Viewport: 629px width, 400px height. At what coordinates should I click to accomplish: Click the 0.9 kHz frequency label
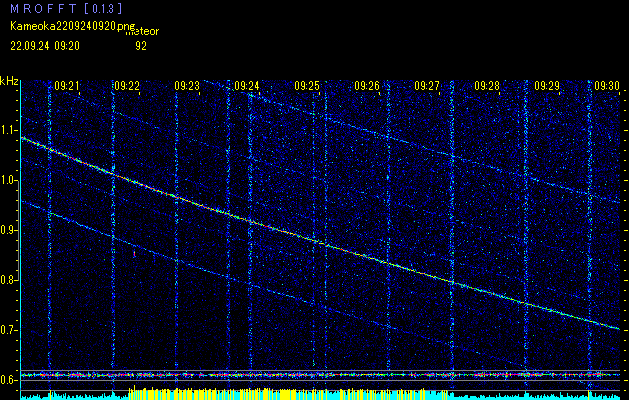(x=8, y=230)
